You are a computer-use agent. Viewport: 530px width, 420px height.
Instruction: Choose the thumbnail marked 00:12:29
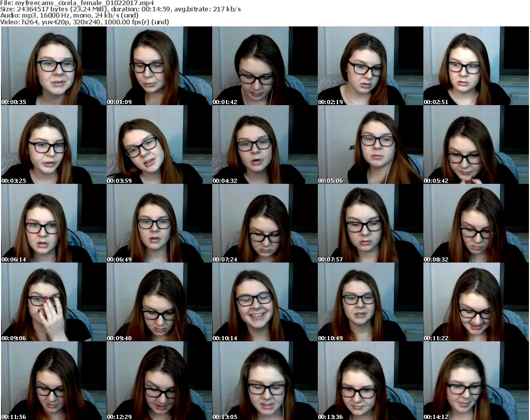[159, 381]
